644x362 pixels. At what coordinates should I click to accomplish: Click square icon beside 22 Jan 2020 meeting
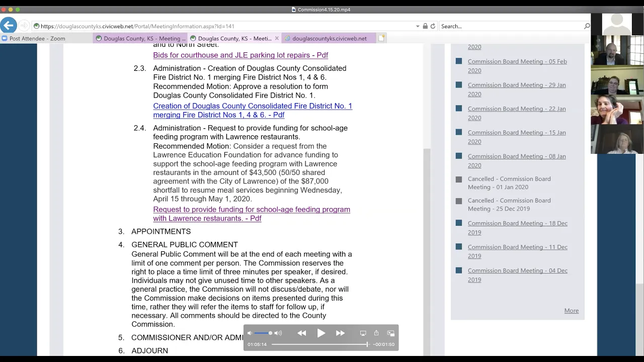[x=459, y=109]
